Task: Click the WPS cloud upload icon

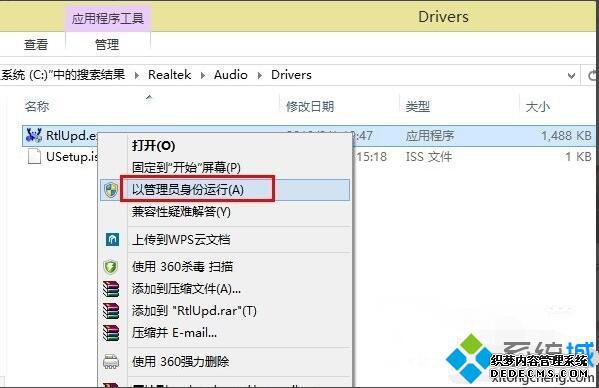Action: [112, 239]
